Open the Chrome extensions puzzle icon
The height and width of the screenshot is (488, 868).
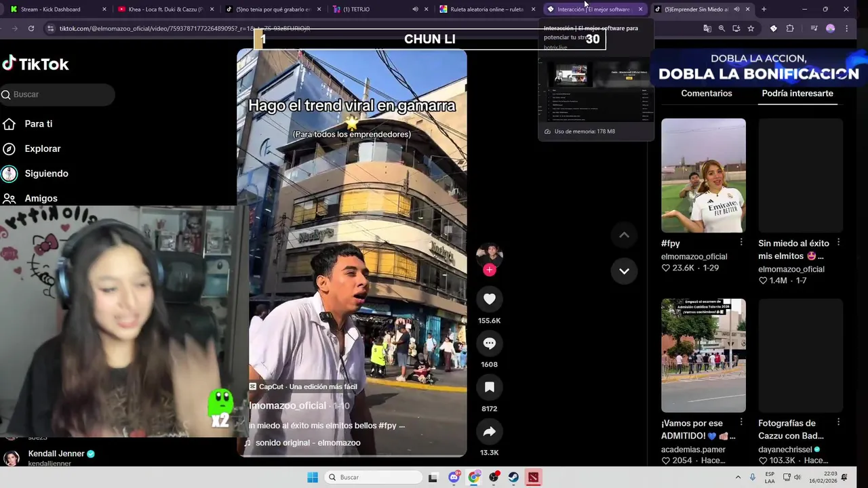(x=790, y=28)
